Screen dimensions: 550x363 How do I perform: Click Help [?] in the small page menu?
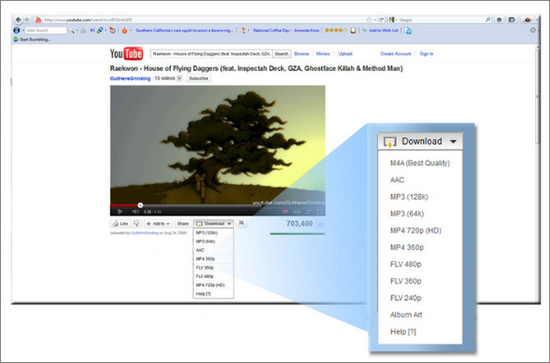point(213,294)
